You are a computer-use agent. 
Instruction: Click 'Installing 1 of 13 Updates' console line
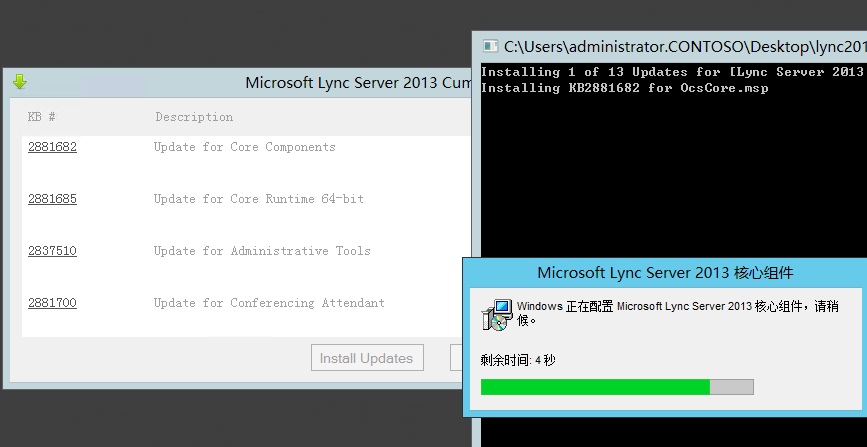672,72
